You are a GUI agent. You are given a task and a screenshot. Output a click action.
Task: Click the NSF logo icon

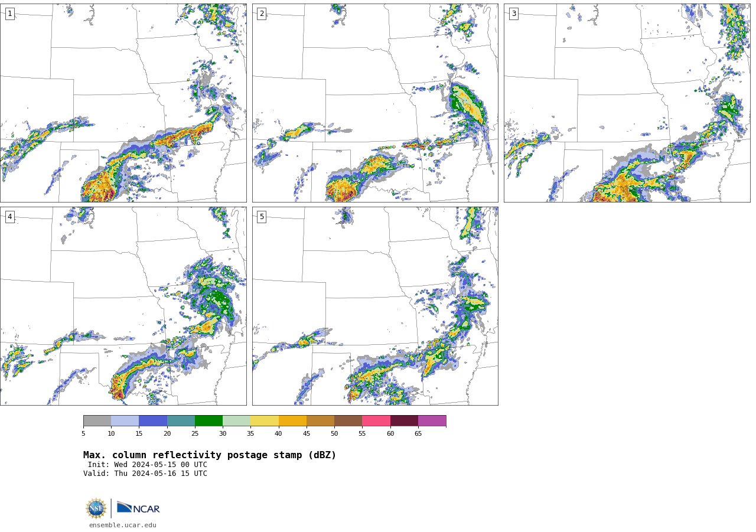(96, 508)
